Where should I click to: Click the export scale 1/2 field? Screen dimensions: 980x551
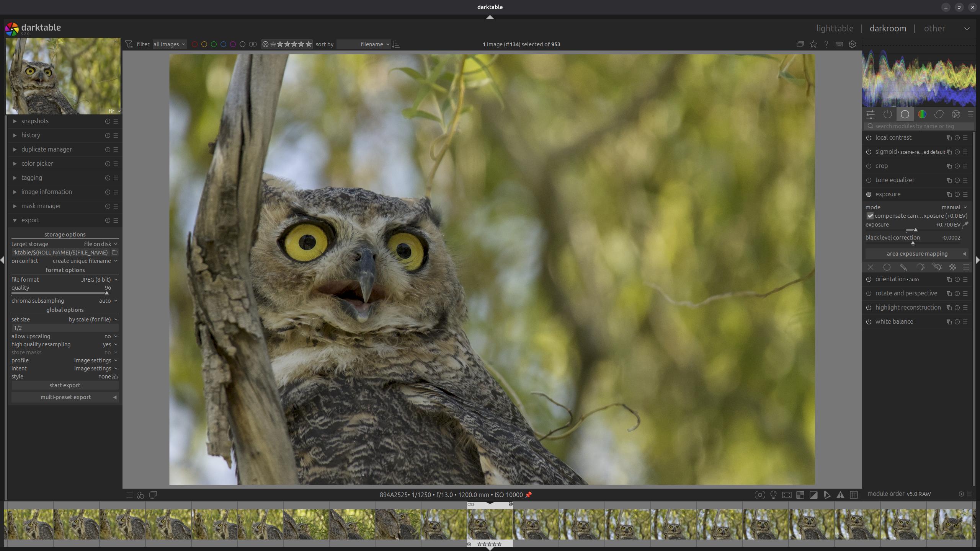(65, 328)
